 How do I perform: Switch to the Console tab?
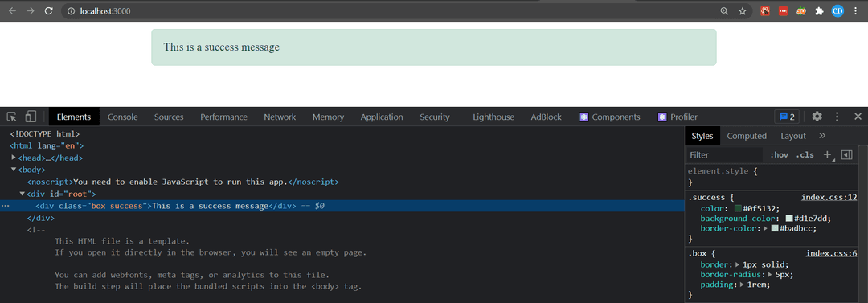pyautogui.click(x=123, y=117)
